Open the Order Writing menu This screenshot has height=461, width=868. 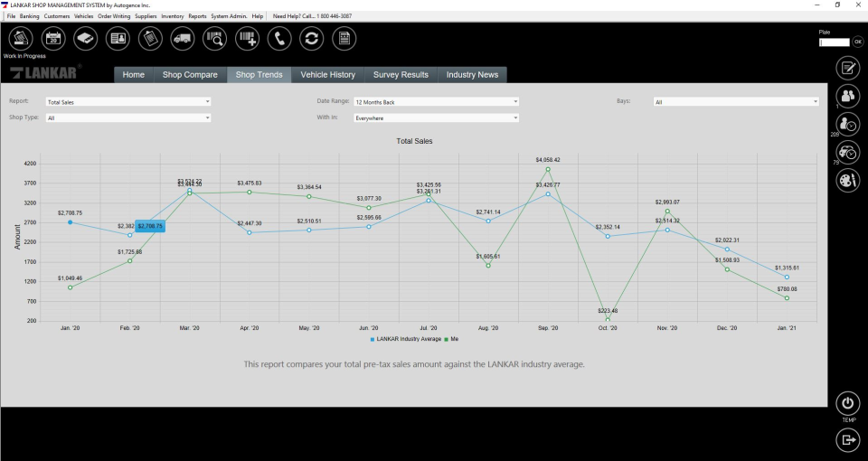click(114, 16)
